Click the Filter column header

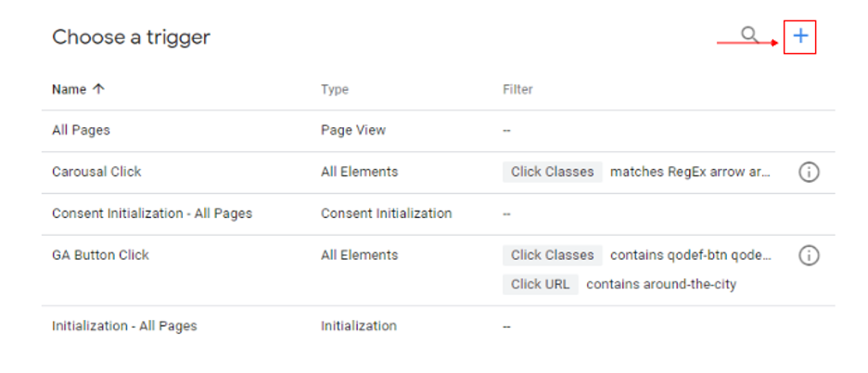tap(517, 90)
